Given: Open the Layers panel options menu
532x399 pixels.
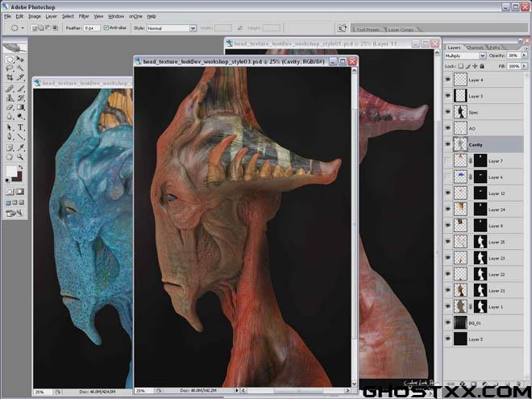Looking at the screenshot, I should tap(526, 48).
